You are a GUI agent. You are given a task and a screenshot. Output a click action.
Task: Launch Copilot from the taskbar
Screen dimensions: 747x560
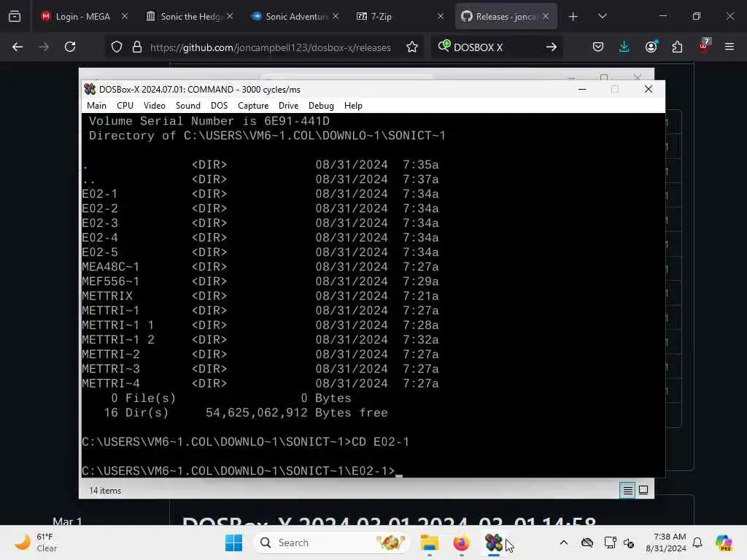coord(724,542)
